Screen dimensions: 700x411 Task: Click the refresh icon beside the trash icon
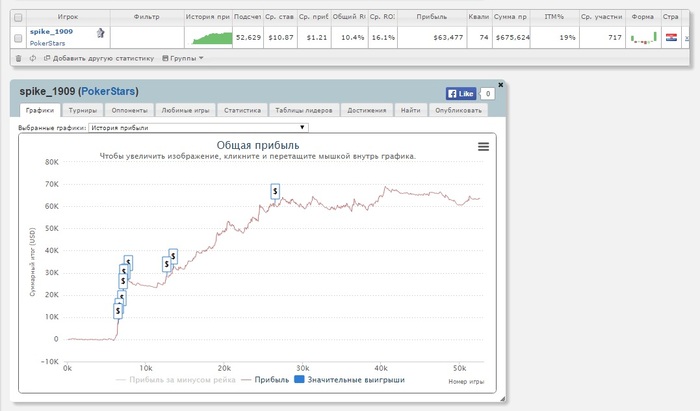33,58
